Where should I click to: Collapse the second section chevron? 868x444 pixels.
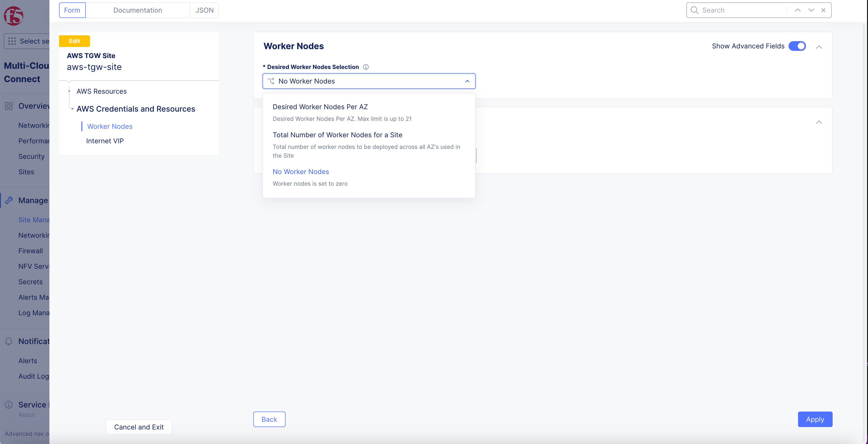(819, 122)
